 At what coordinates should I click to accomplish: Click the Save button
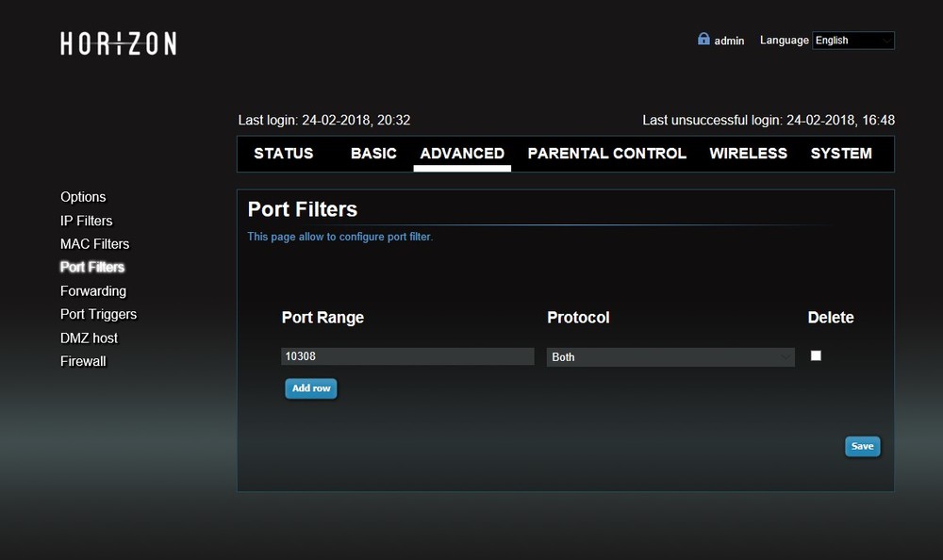pos(862,446)
